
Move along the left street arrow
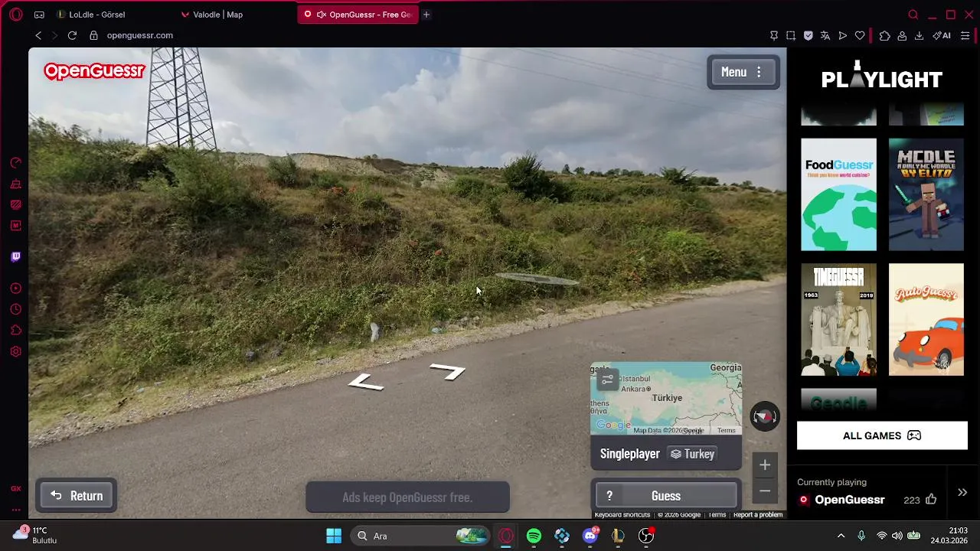tap(366, 381)
